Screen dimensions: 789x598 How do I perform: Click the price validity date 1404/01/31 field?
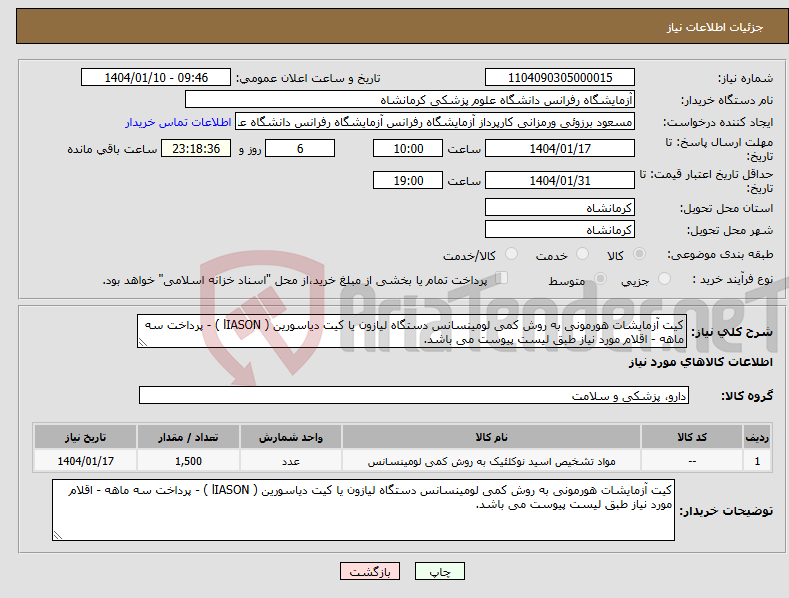click(560, 180)
